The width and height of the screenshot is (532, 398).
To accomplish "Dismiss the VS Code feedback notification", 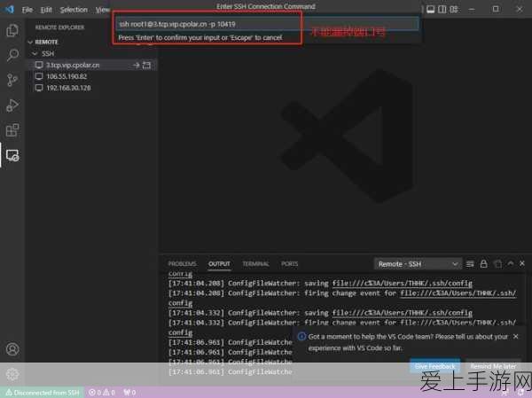I will point(516,336).
